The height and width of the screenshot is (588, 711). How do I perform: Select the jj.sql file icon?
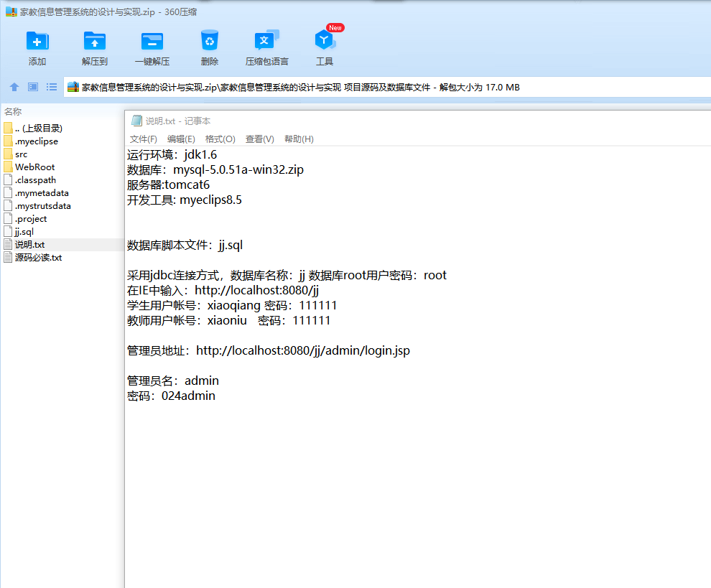click(x=8, y=232)
